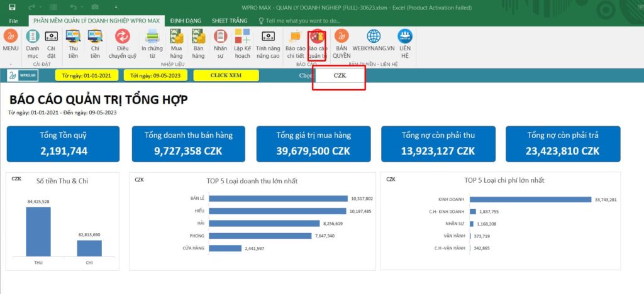Open the Lập Kế hoạch planning icon

point(242,38)
